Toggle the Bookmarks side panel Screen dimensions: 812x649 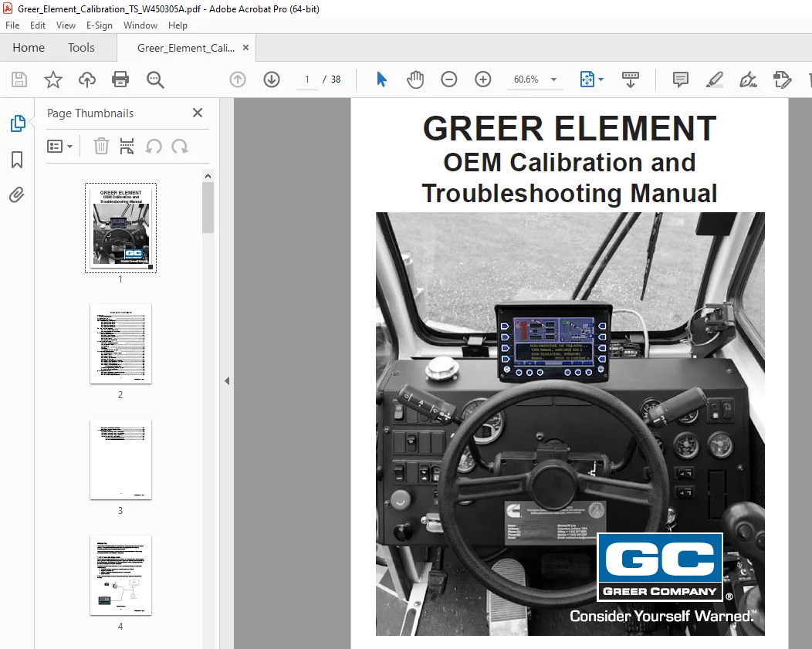[17, 160]
